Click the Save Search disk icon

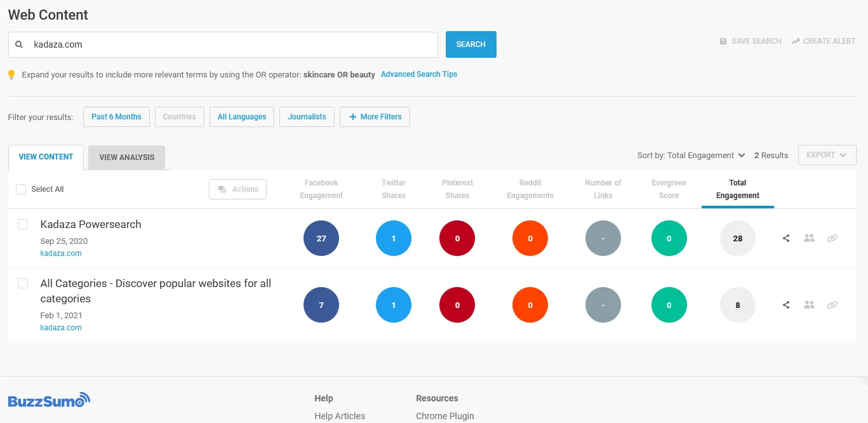click(x=723, y=41)
